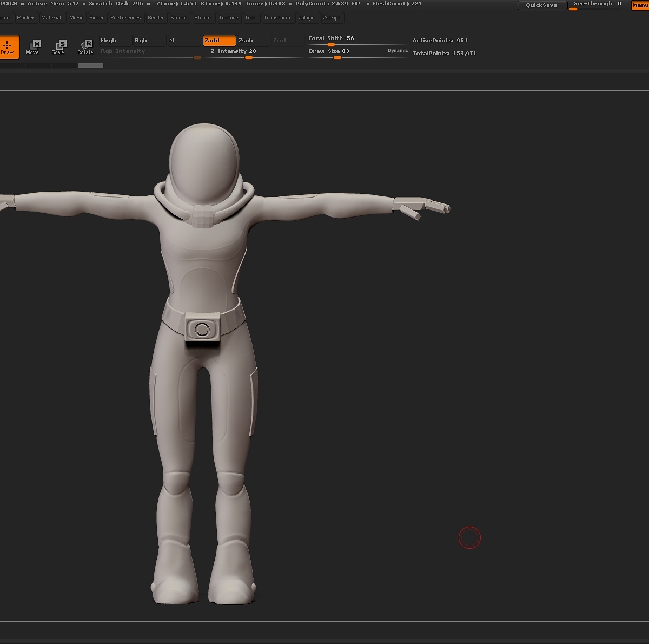The height and width of the screenshot is (644, 649).
Task: Adjust the See-through slider
Action: point(599,5)
